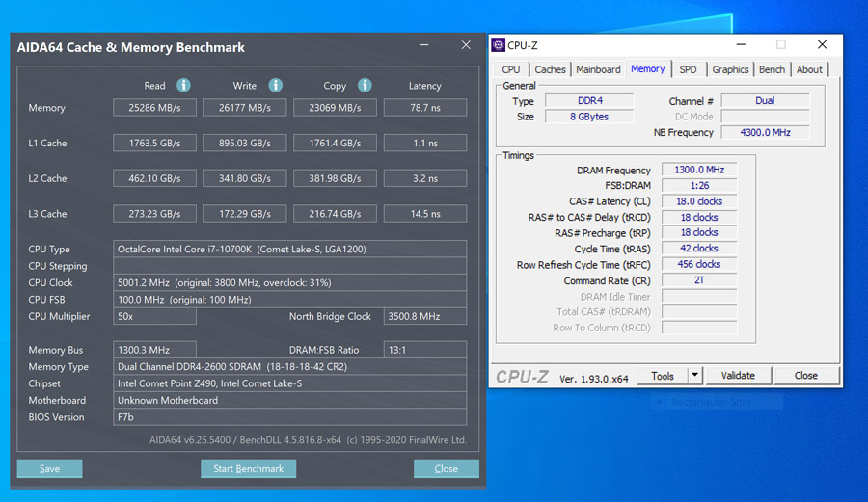Click L1 Cache Latency value 1.1 ns
Screen dimensions: 868x502
[x=425, y=144]
